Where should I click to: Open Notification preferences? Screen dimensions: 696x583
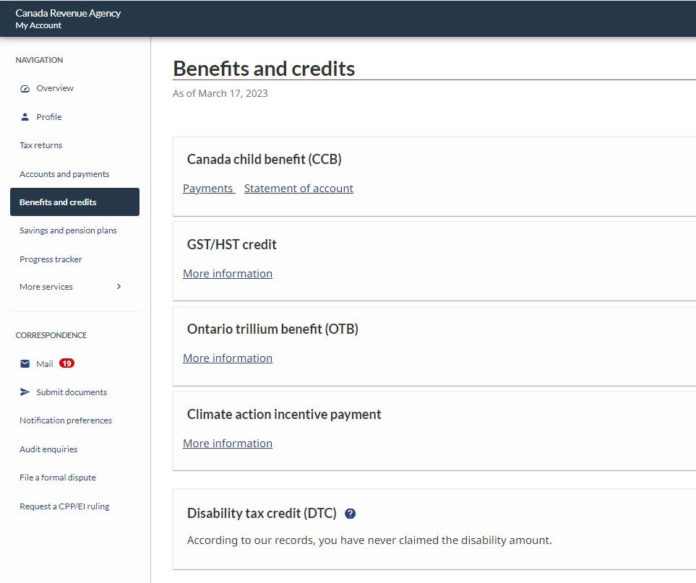66,420
